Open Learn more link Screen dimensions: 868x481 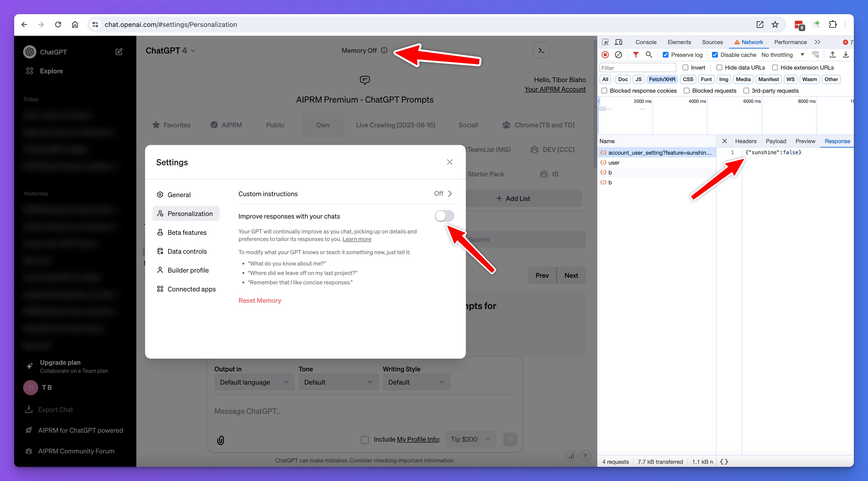pos(357,239)
